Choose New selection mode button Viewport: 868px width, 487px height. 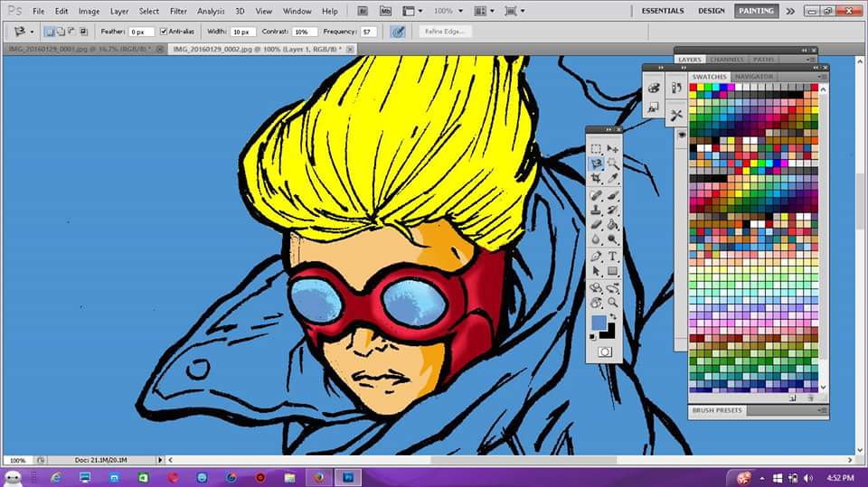click(x=49, y=32)
